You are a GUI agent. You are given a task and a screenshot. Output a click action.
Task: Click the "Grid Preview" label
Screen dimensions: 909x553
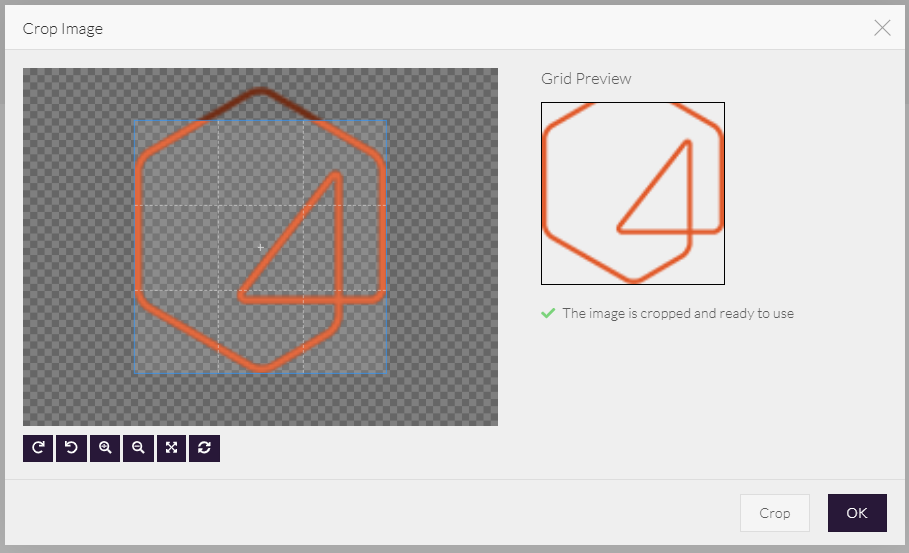coord(586,78)
